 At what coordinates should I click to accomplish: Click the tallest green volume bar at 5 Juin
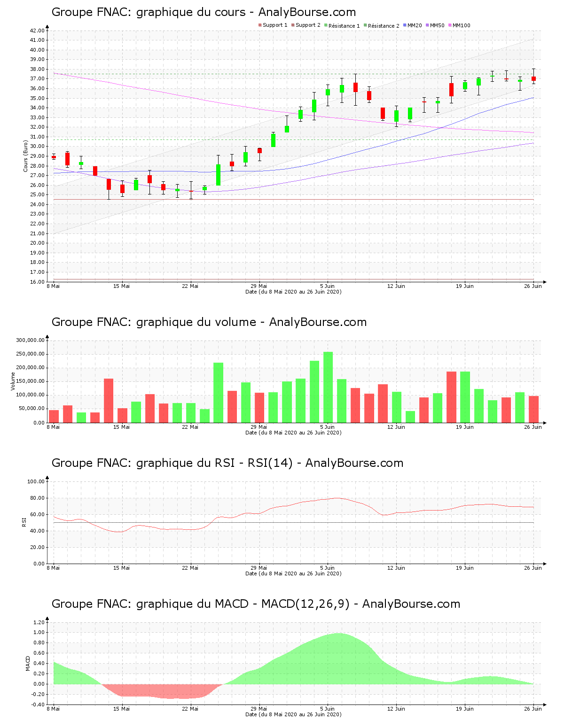pyautogui.click(x=328, y=387)
